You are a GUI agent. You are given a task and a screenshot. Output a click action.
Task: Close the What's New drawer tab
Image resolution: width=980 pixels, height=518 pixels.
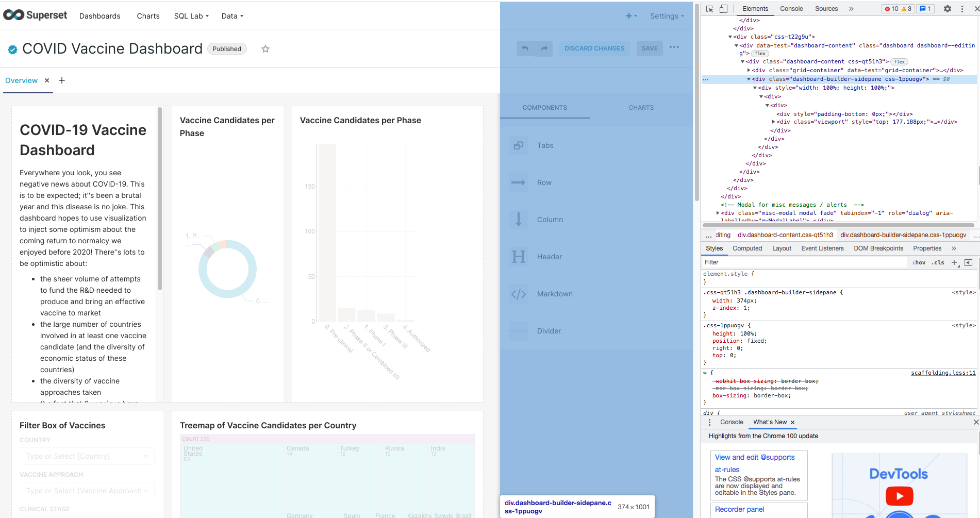(792, 422)
